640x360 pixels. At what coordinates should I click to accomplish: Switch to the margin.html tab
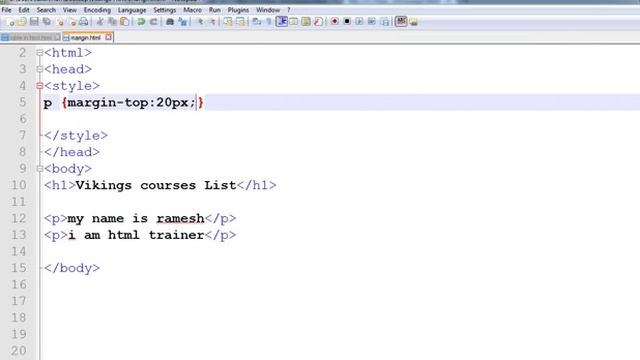point(85,38)
